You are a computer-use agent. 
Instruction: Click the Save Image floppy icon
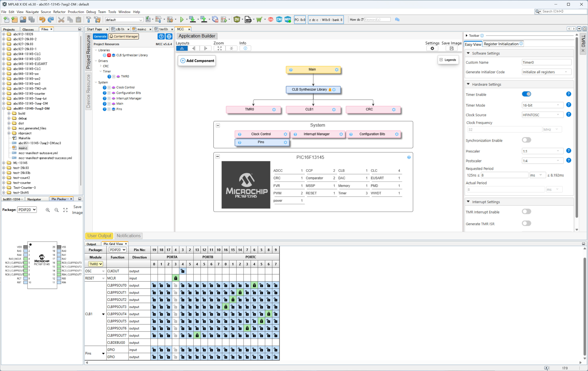coord(452,48)
